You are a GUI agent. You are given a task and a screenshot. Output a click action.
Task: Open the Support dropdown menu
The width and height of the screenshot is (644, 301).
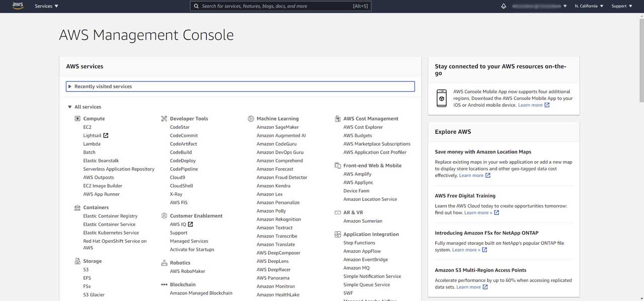point(621,6)
